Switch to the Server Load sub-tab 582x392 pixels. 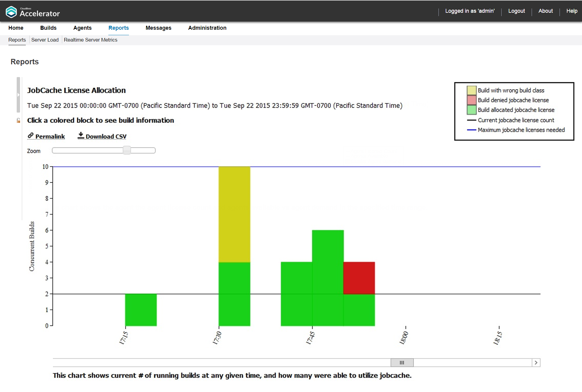[x=45, y=40]
